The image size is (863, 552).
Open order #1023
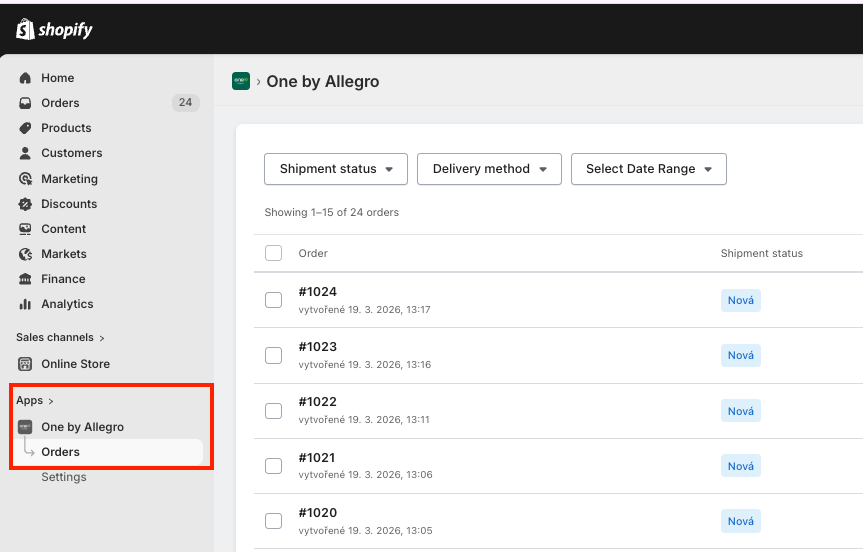318,347
